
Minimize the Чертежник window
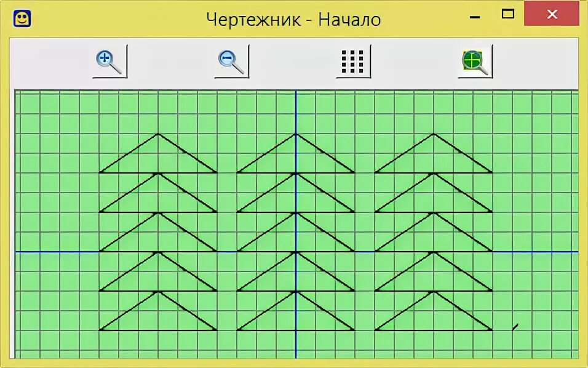tap(475, 17)
